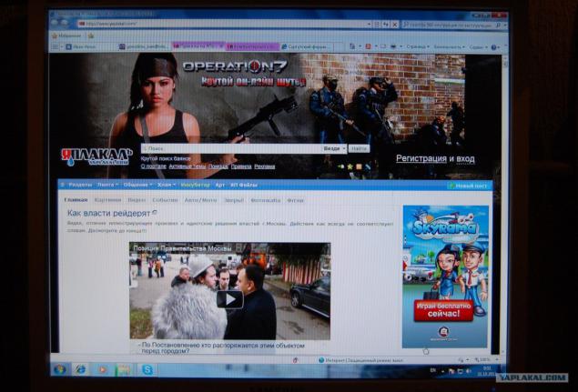Open the Как власти рейдерят post title
This screenshot has height=392, width=578.
pyautogui.click(x=108, y=214)
